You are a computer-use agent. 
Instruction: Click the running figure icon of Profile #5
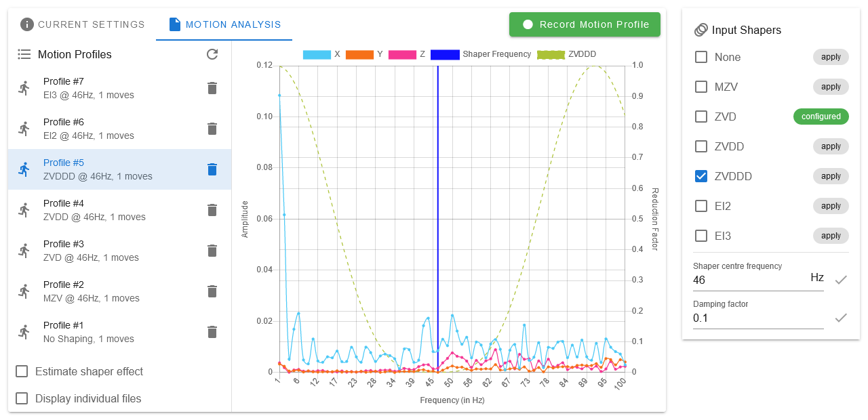coord(24,169)
